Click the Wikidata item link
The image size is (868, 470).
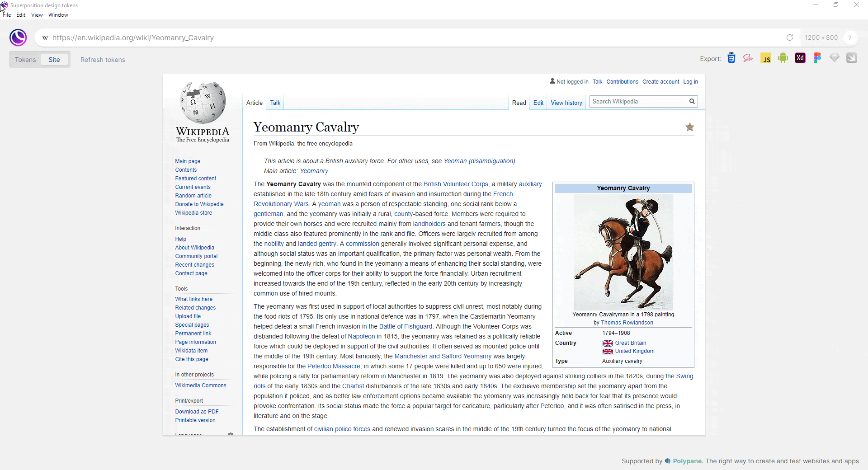[x=191, y=351]
